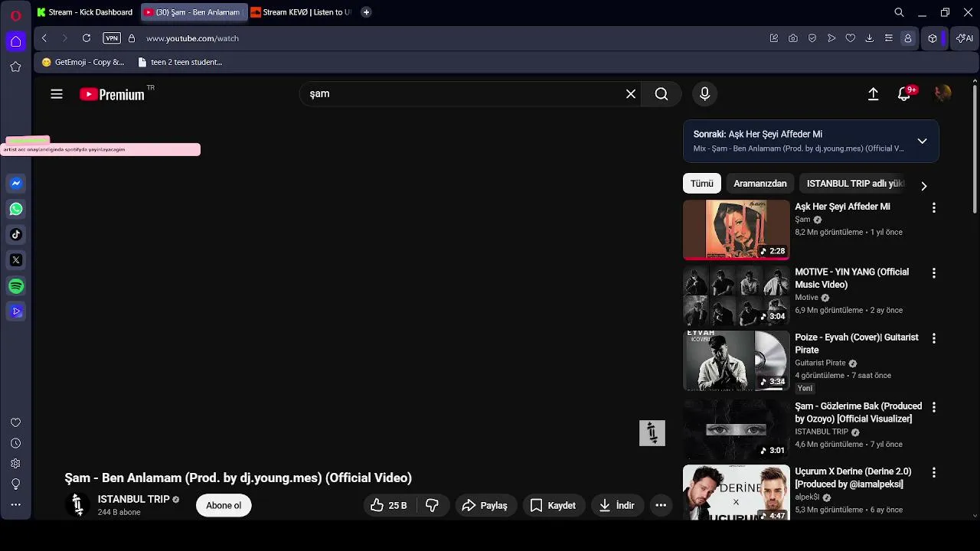The image size is (980, 551).
Task: Open Spotify in the Opera sidebar
Action: pyautogui.click(x=16, y=286)
